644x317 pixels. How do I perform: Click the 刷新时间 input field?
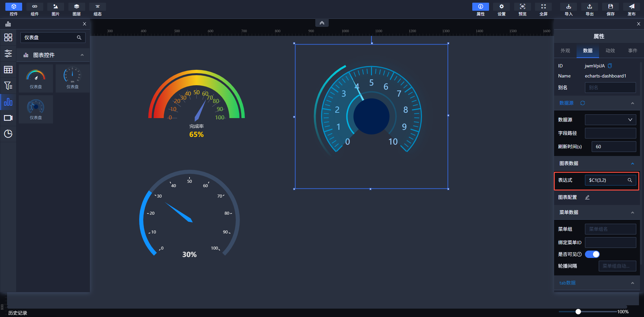(613, 147)
